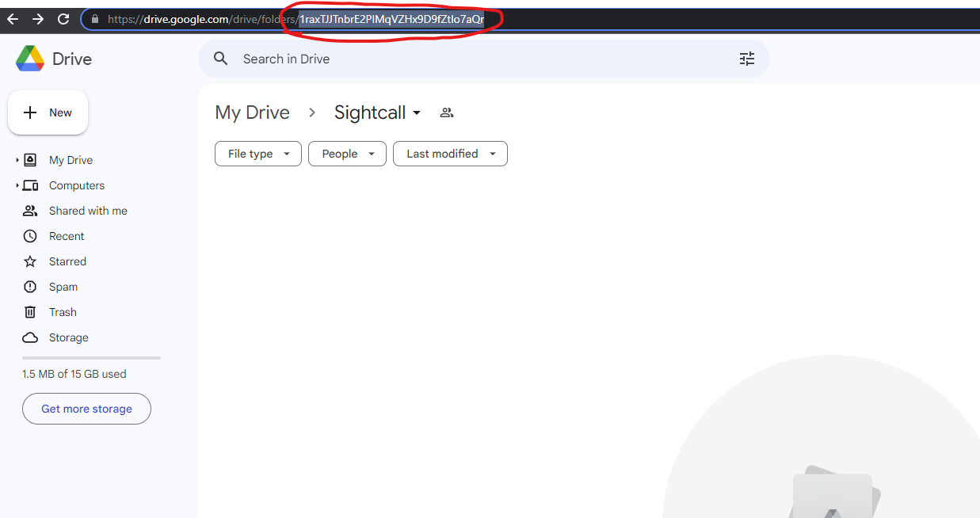The image size is (980, 518).
Task: Click the Trash bin icon
Action: tap(30, 312)
